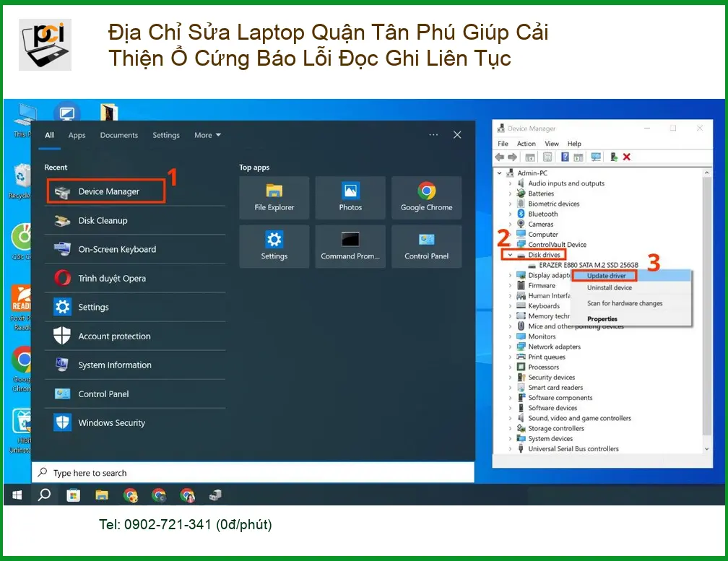
Task: Click the blue Help question-mark toolbar icon
Action: point(565,157)
